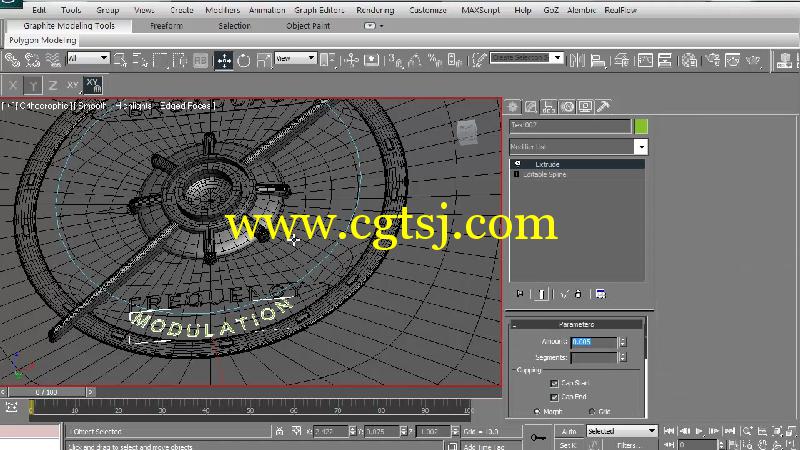Open the Rendering menu
Viewport: 800px width, 450px height.
(375, 10)
